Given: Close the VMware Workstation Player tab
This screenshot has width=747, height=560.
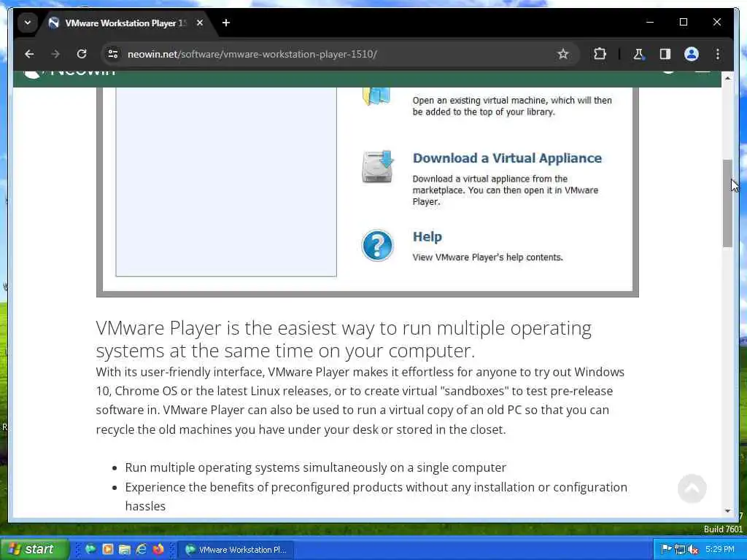Looking at the screenshot, I should [x=200, y=23].
